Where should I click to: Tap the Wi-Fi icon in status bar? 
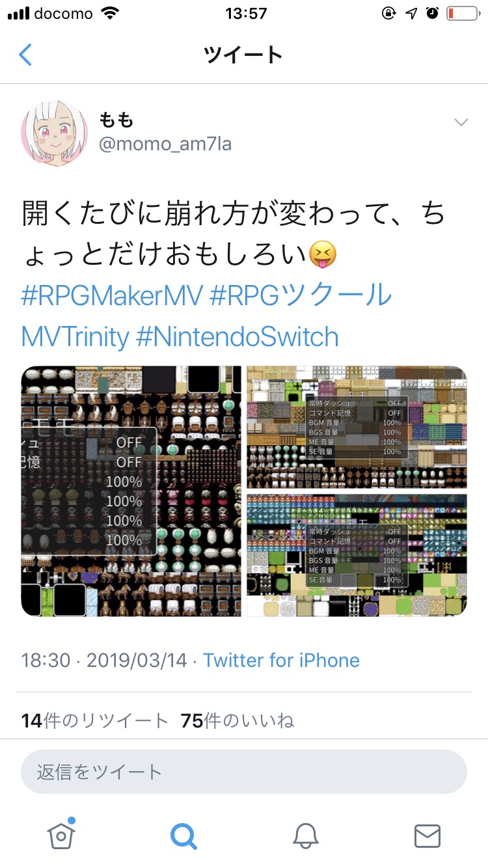[x=111, y=13]
